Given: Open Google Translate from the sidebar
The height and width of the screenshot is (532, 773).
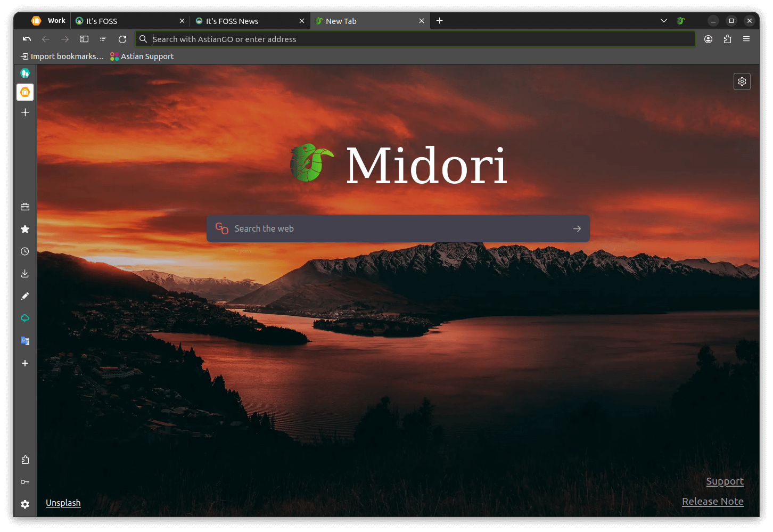Looking at the screenshot, I should [x=24, y=340].
